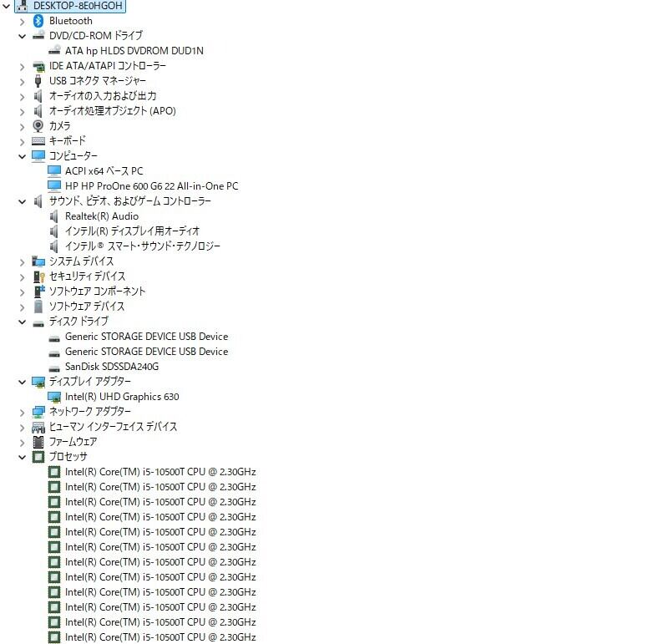The image size is (653, 644).
Task: Click the DVD/CD-ROM drive category icon
Action: click(x=38, y=35)
